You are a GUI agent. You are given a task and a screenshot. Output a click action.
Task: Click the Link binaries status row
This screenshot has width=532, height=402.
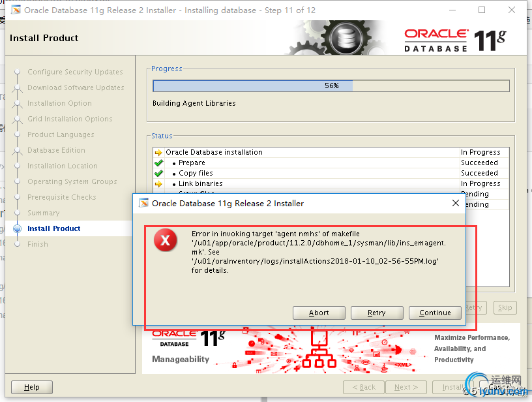coord(331,183)
